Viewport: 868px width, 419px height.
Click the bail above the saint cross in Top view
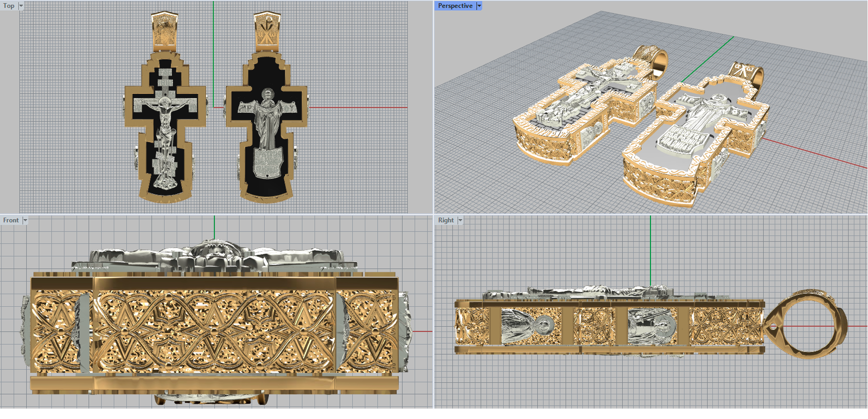click(x=266, y=30)
